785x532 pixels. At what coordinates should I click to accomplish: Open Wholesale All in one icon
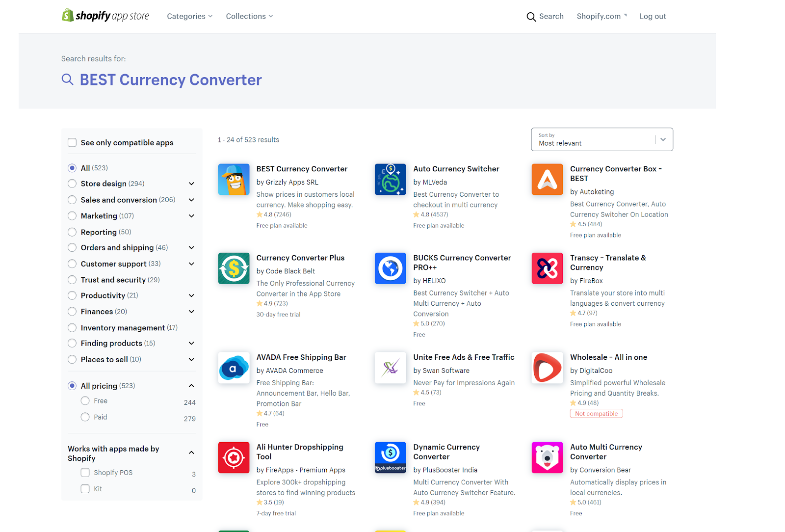click(548, 368)
